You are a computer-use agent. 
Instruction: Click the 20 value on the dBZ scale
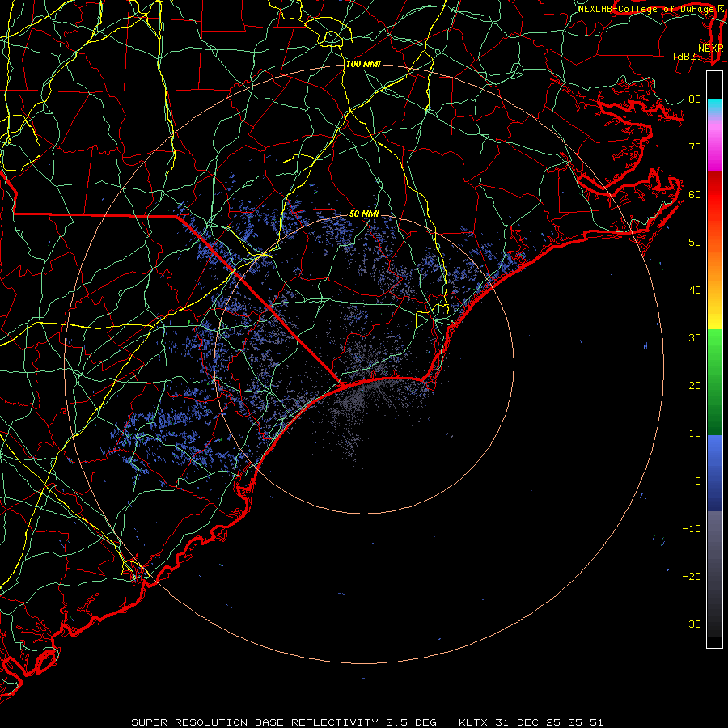coord(695,386)
